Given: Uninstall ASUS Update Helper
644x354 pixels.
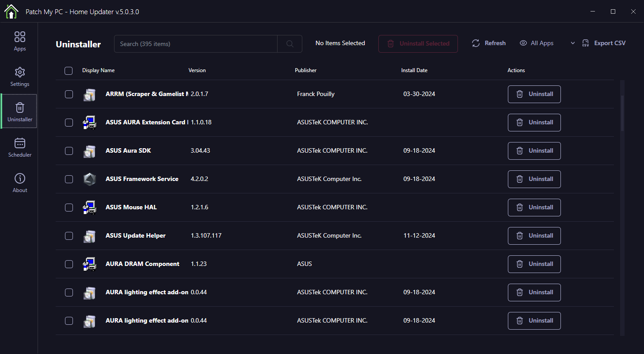Looking at the screenshot, I should (534, 236).
